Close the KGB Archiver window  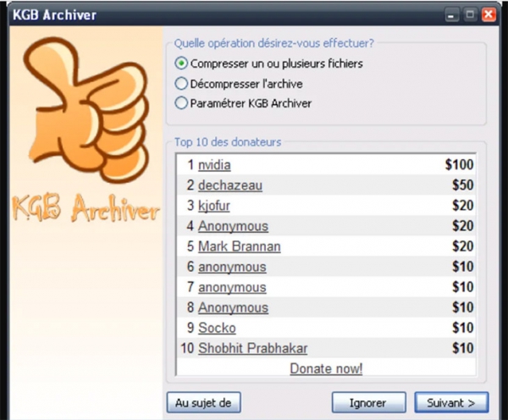coord(489,15)
